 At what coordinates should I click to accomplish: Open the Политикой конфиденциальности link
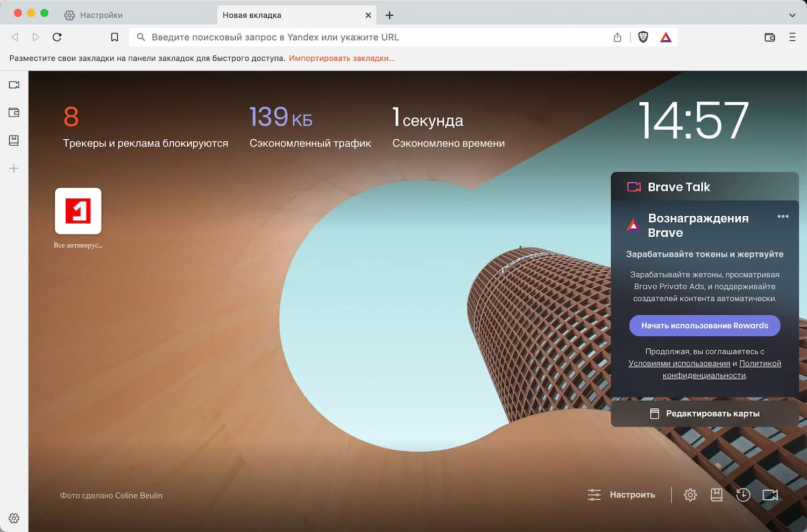[x=721, y=370]
